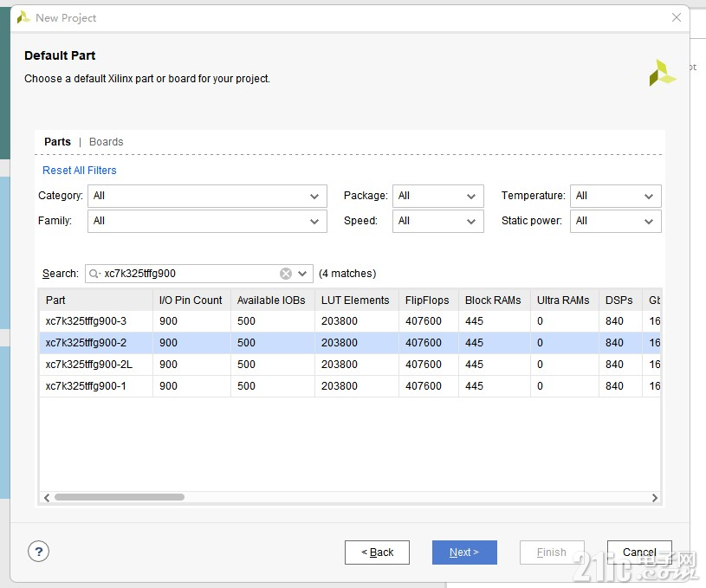Screen dimensions: 706x588
Task: Click the horizontal scrollbar thumb
Action: 120,497
